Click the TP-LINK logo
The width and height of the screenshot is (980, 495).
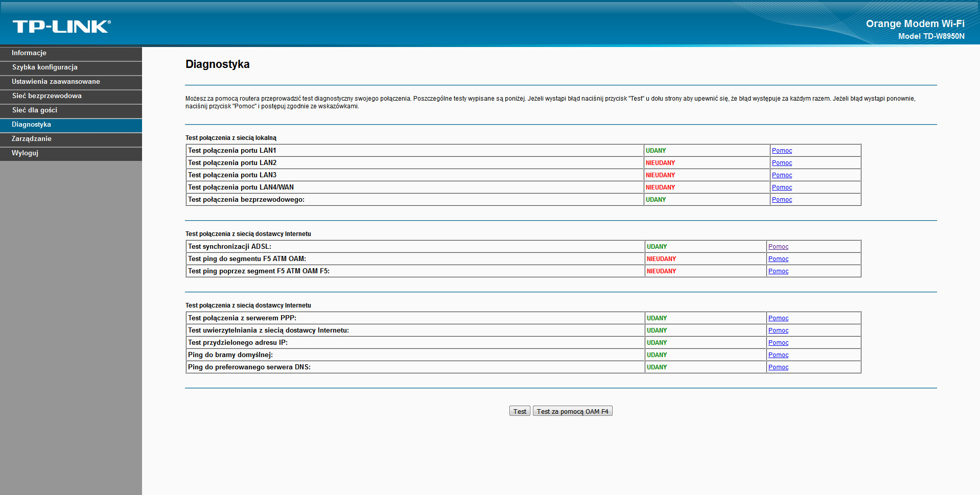pos(62,27)
